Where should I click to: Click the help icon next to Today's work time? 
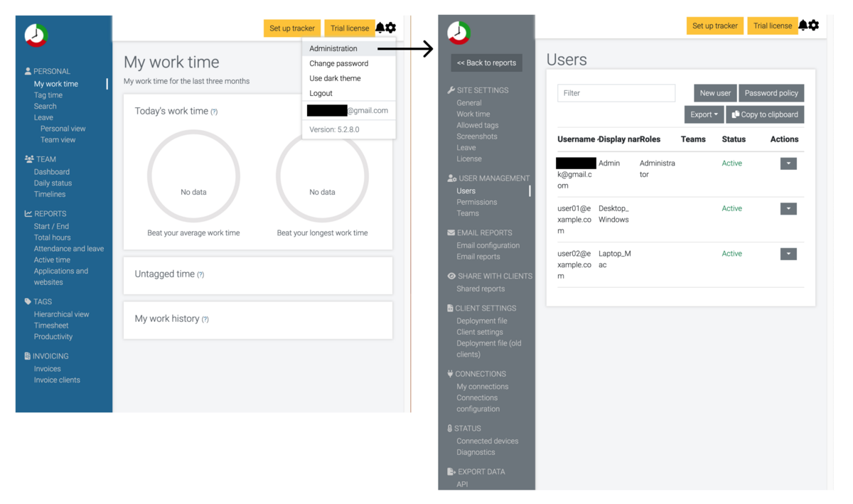pos(214,112)
